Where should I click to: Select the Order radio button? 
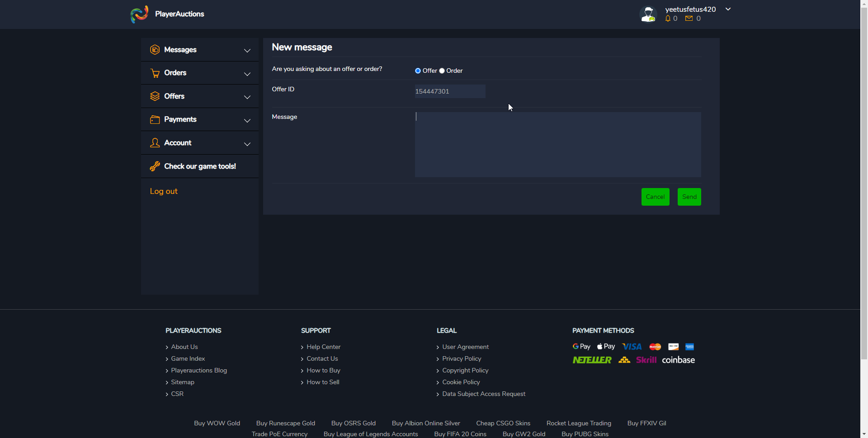coord(442,71)
